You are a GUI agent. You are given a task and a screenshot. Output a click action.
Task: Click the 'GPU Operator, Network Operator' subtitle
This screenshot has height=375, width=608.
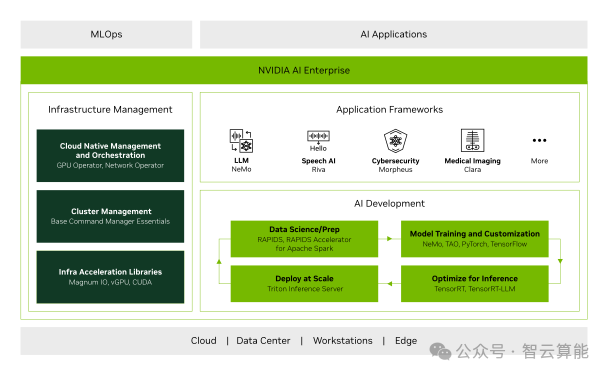pos(110,165)
